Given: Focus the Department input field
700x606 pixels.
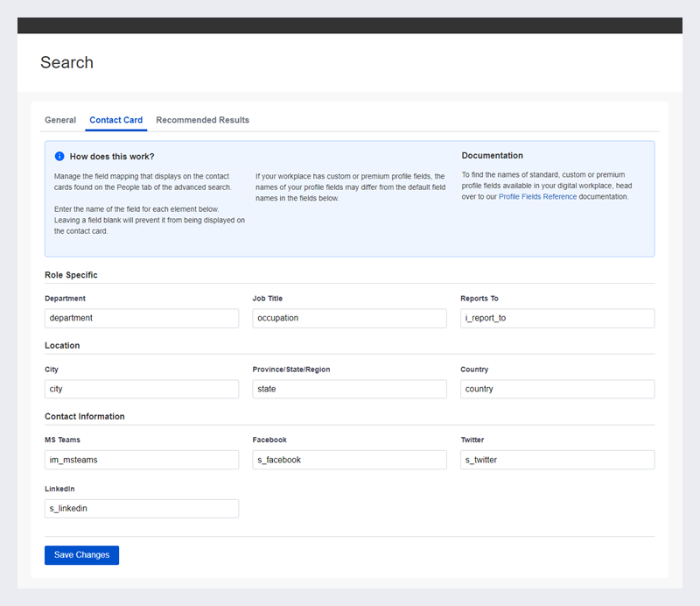Looking at the screenshot, I should (142, 318).
